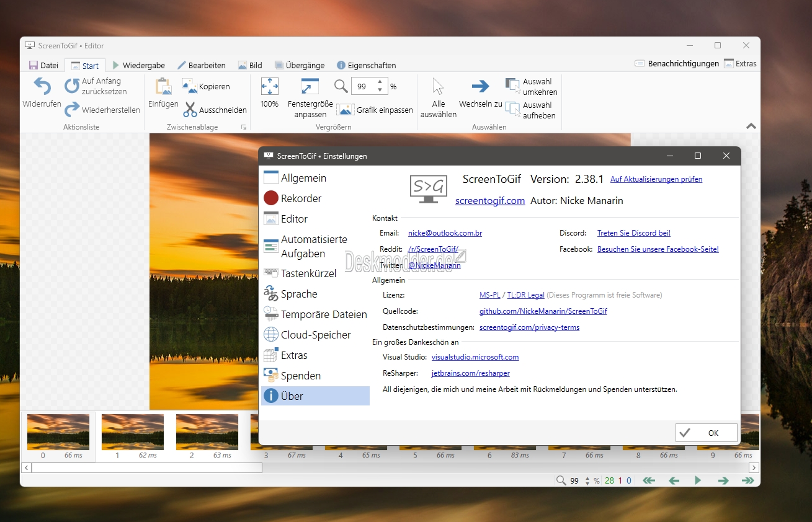
Task: Click the frame list horizontal scrollbar
Action: pos(147,467)
